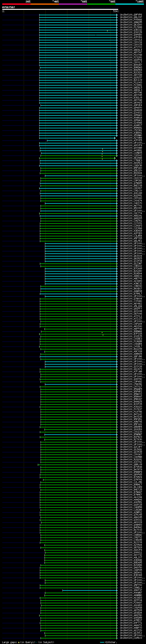Select the UniRef100_Q30CZ8 label

(131, 32)
